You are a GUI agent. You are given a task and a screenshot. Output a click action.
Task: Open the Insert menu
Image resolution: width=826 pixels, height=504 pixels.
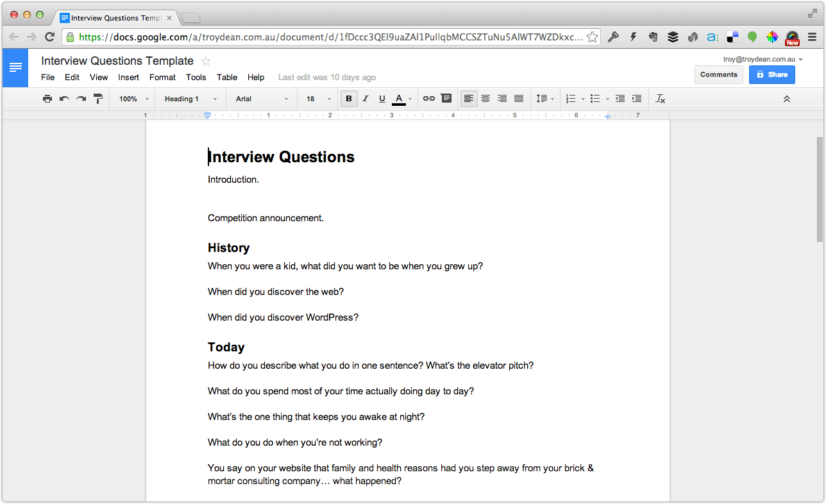click(x=129, y=77)
